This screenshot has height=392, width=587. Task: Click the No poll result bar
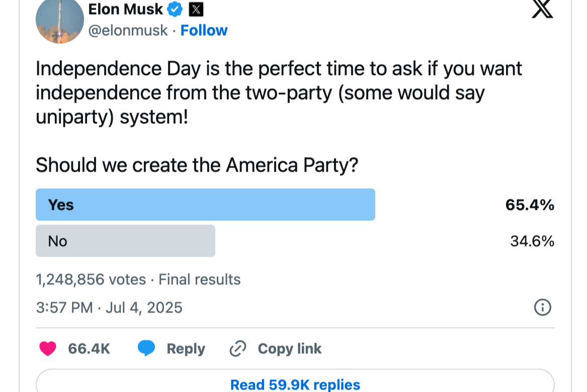click(125, 241)
